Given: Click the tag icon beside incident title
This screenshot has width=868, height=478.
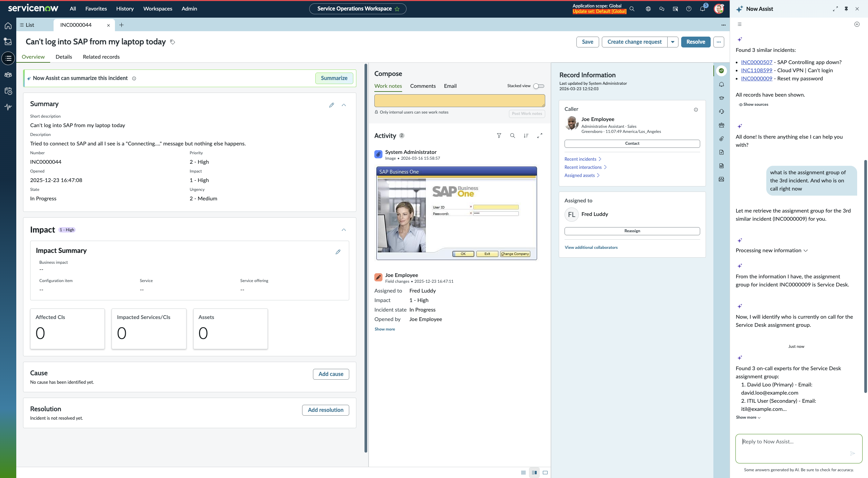Looking at the screenshot, I should (173, 42).
